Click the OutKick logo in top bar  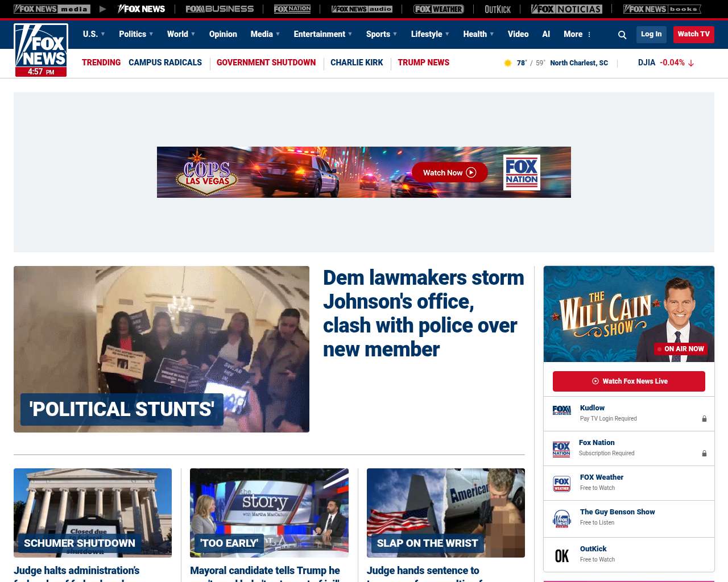click(x=498, y=9)
